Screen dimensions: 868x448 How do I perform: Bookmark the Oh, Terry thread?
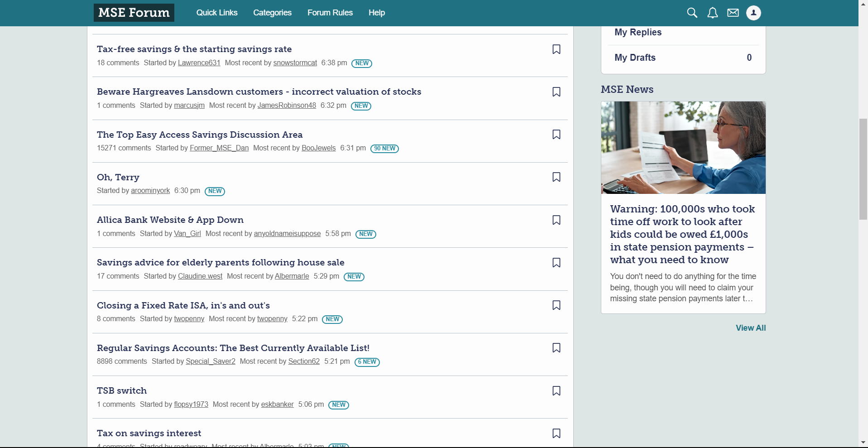(x=556, y=177)
